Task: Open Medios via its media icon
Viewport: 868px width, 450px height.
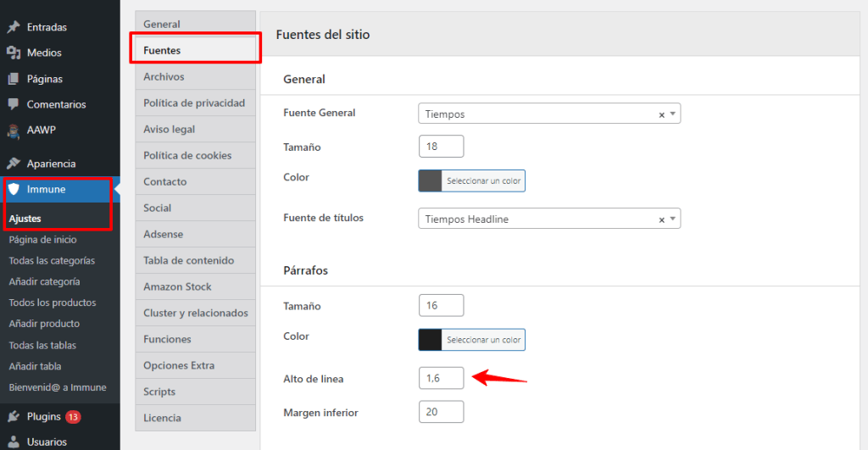Action: tap(14, 53)
